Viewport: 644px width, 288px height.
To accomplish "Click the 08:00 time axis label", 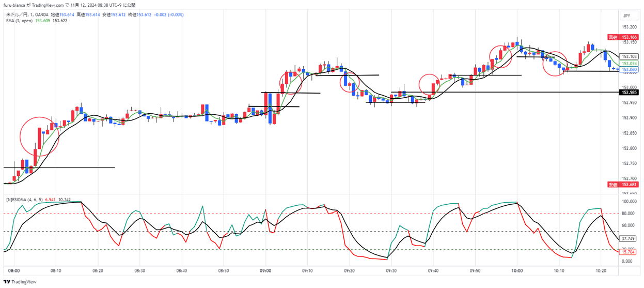I will tap(14, 270).
